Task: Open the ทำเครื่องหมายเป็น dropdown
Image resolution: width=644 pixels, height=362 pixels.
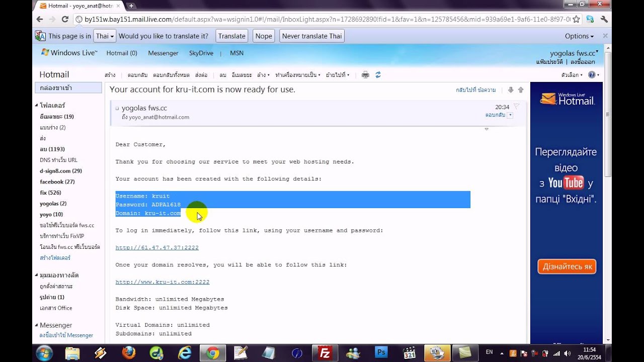Action: point(298,75)
